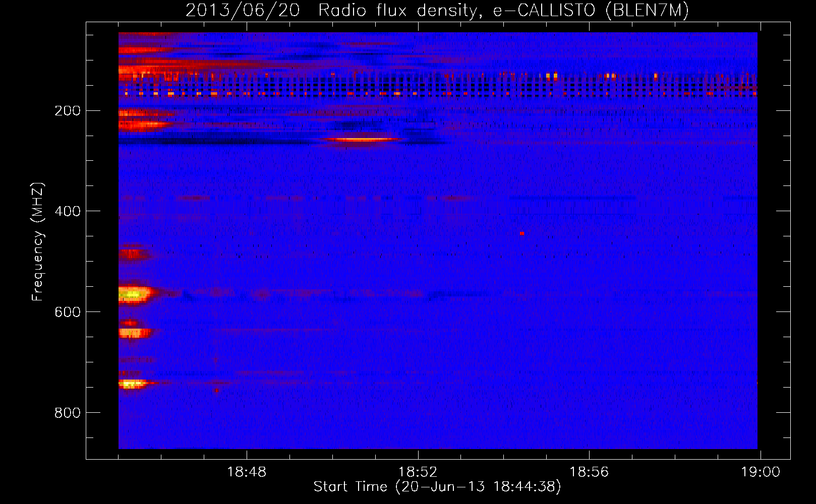Click the 600 frequency tick label
This screenshot has width=816, height=504.
pyautogui.click(x=68, y=312)
